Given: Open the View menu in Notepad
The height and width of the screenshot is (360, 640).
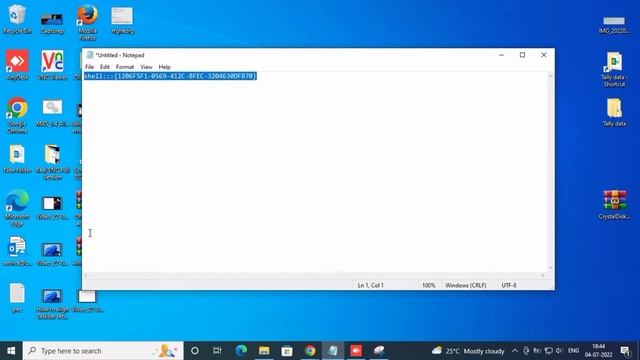Looking at the screenshot, I should pos(146,67).
